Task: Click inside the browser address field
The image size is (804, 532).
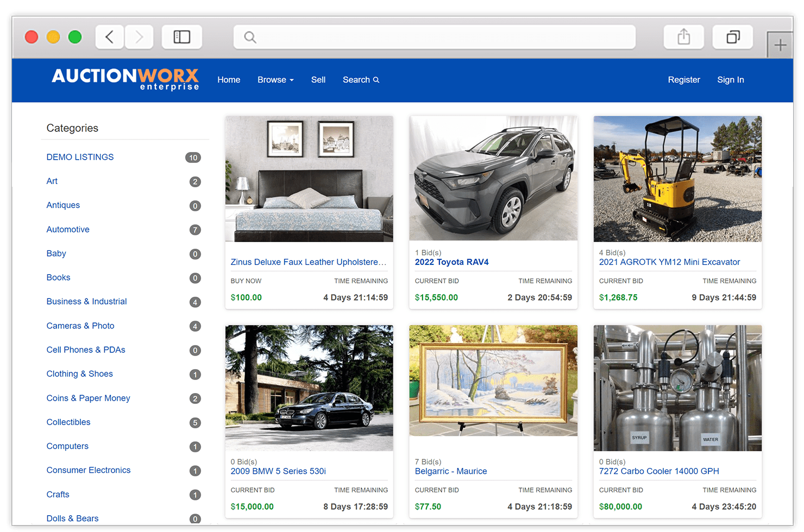Action: point(435,37)
